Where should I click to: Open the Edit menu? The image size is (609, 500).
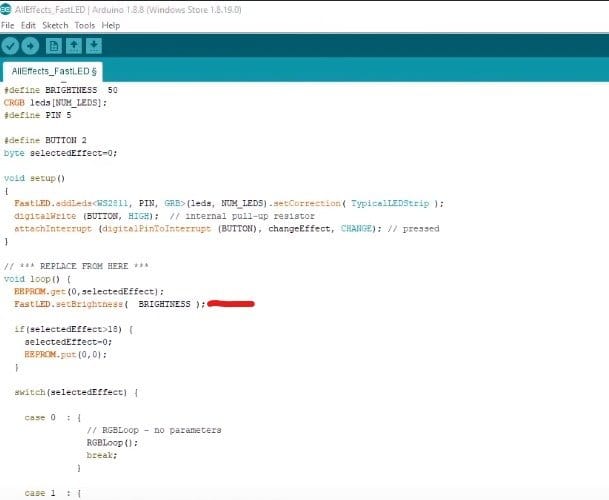tap(28, 25)
